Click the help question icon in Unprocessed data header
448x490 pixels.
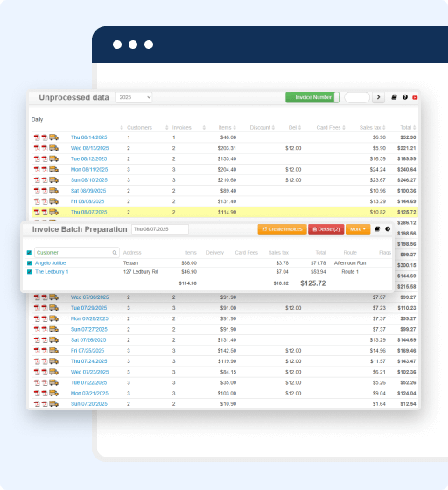tap(405, 97)
